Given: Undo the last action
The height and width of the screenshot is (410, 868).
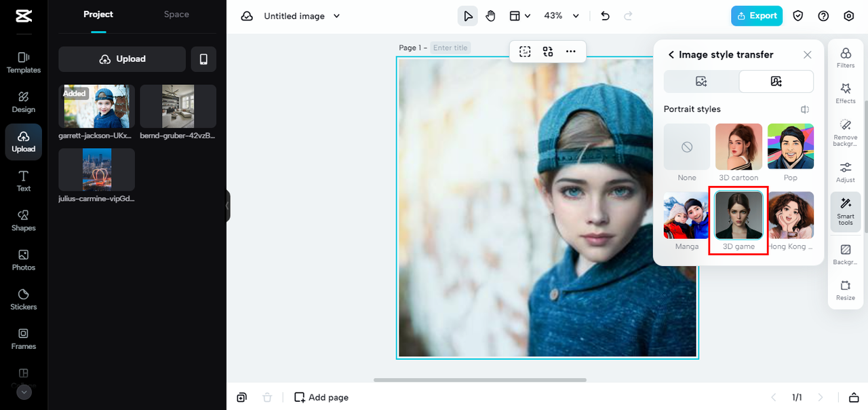Looking at the screenshot, I should (606, 16).
